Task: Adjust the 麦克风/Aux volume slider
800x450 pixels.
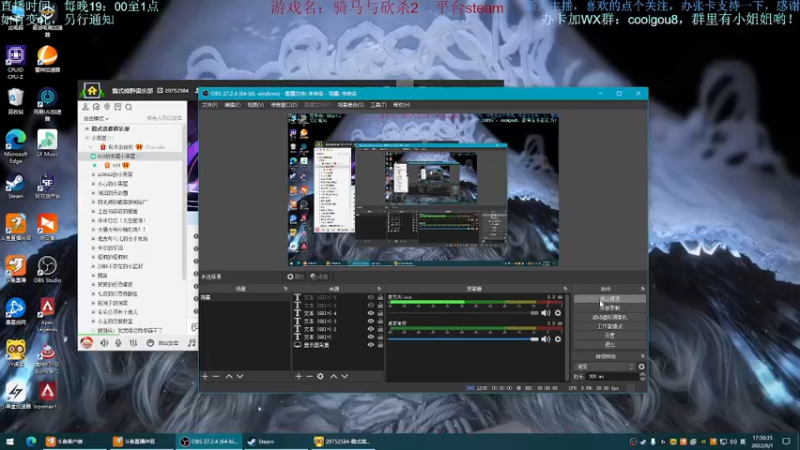Action: click(x=463, y=313)
